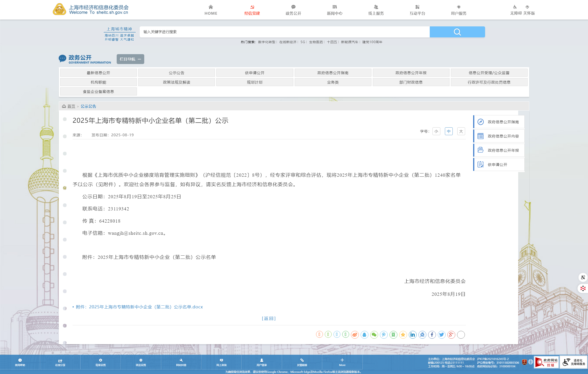Click the 上海城市精神 banner
Screen dimensions: 588x374
119,34
